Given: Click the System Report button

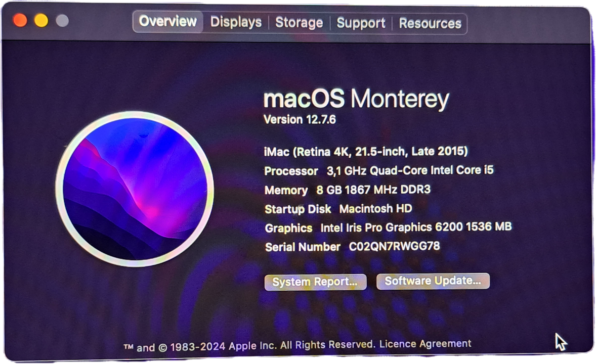Looking at the screenshot, I should click(315, 282).
